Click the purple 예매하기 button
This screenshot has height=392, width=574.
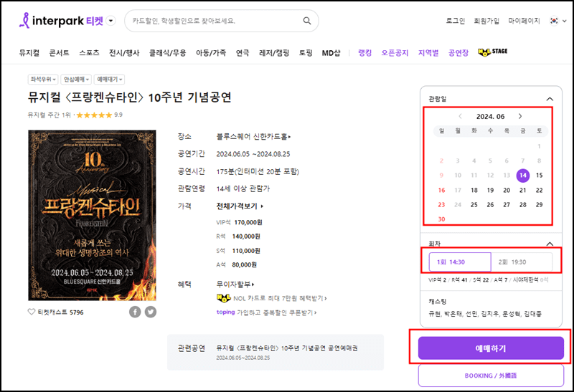(491, 348)
